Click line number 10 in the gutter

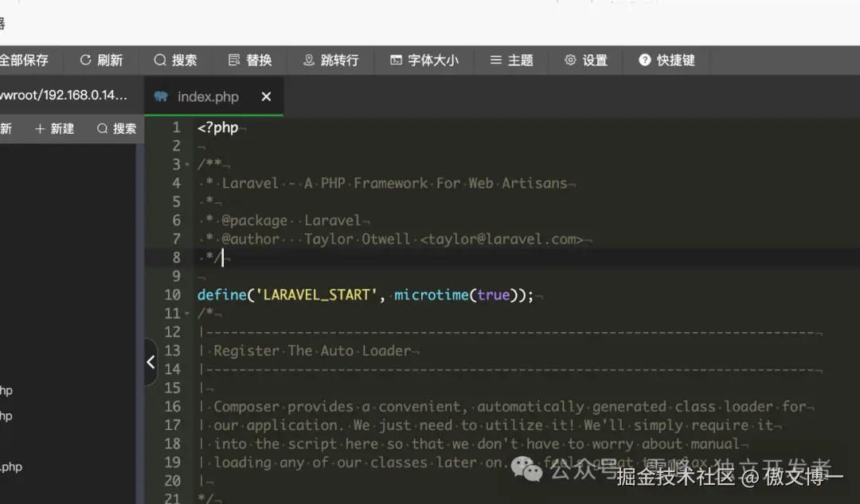point(172,295)
